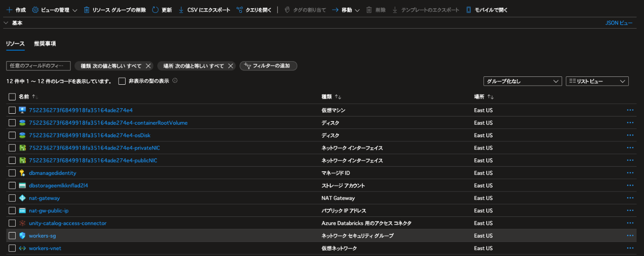Image resolution: width=644 pixels, height=256 pixels.
Task: Open more options for workers-vnet row
Action: click(x=630, y=248)
